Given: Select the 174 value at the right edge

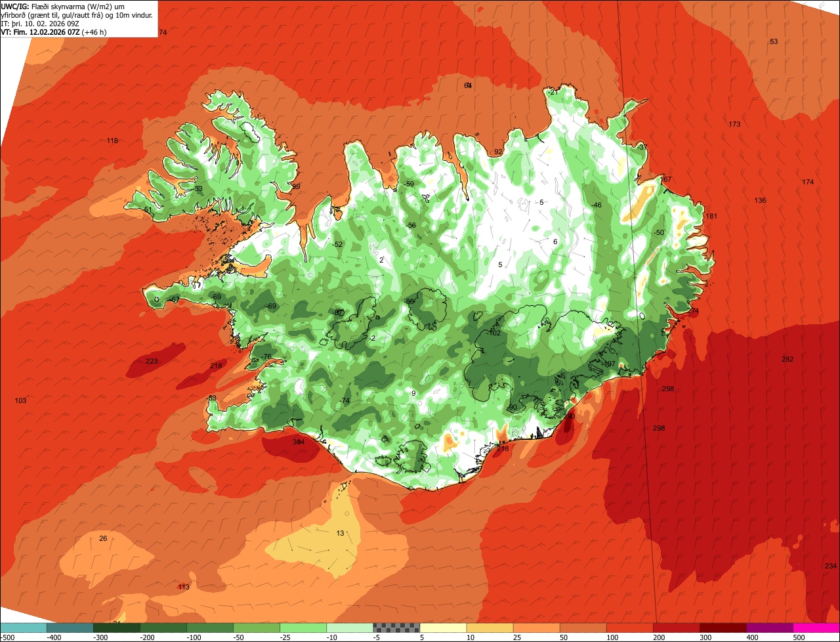Looking at the screenshot, I should point(808,182).
